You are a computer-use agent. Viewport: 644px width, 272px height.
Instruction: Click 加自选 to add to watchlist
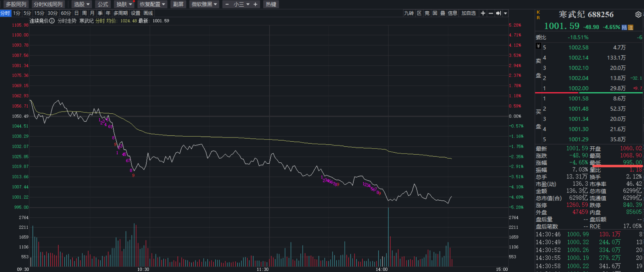tap(469, 13)
